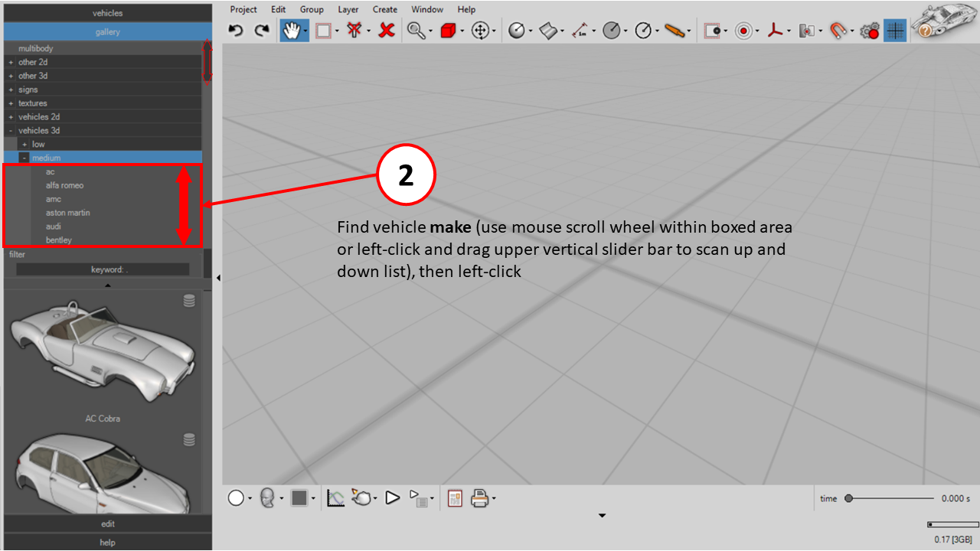Collapse the medium subfolder
The width and height of the screenshot is (980, 551).
tap(24, 158)
